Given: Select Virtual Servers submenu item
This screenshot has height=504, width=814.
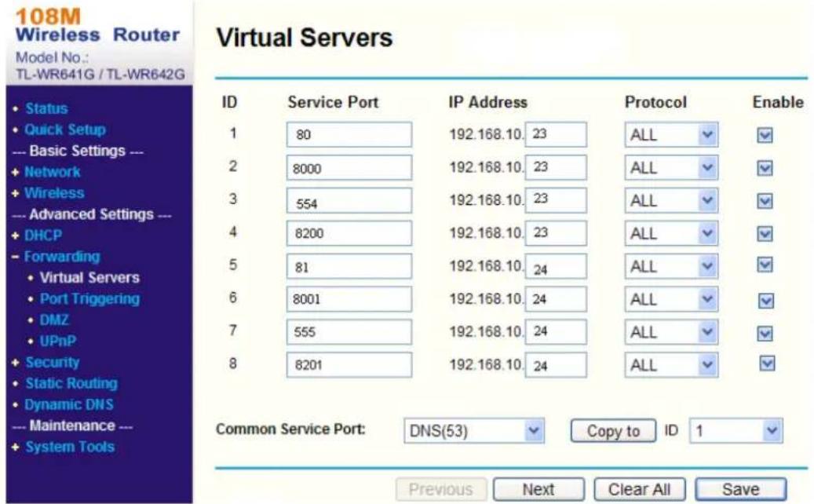Looking at the screenshot, I should point(89,278).
